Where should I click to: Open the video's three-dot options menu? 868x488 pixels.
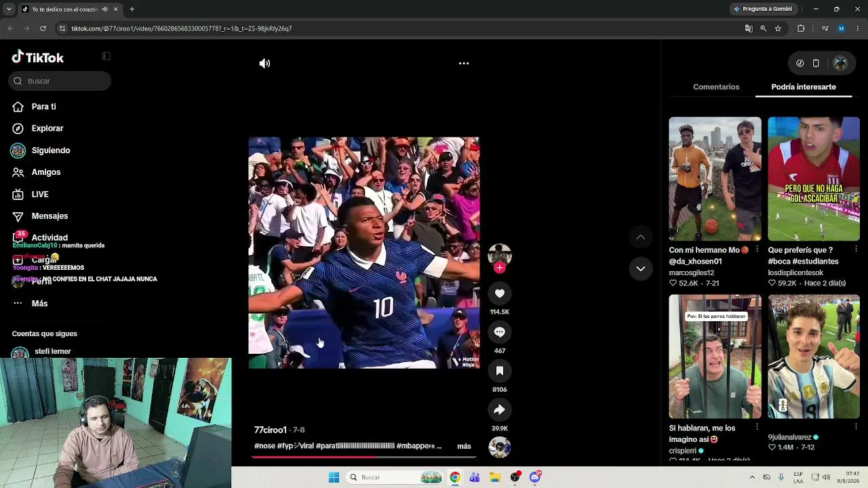tap(464, 63)
